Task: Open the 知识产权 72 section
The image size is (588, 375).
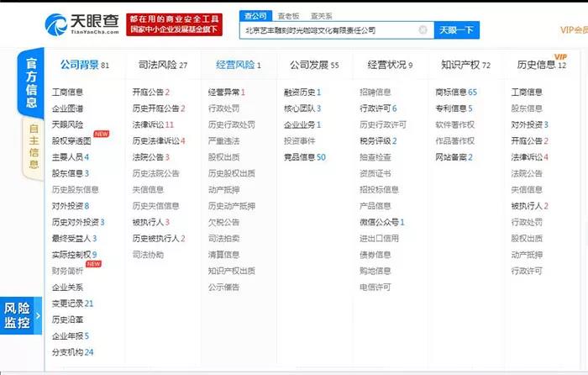Action: point(465,65)
